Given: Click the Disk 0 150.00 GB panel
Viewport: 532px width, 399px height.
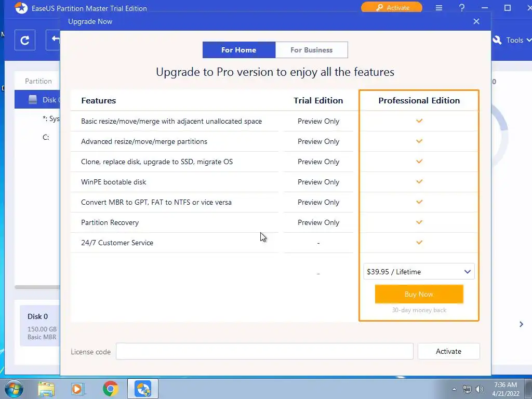Looking at the screenshot, I should click(x=40, y=326).
